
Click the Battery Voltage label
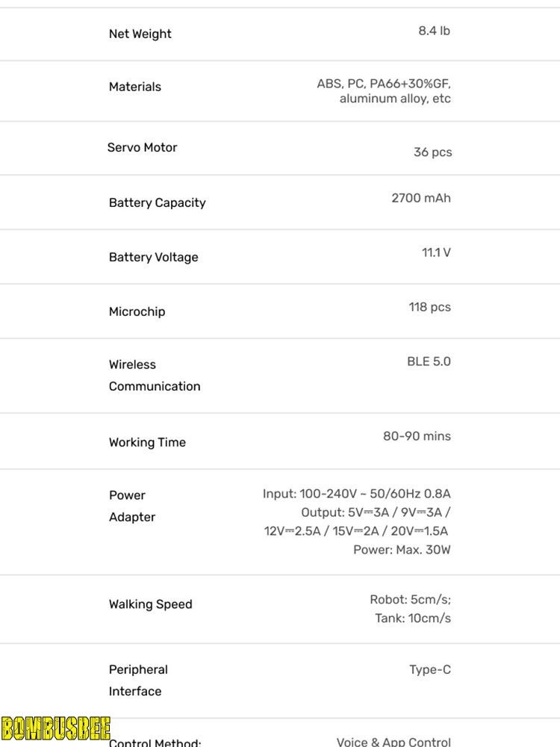click(x=153, y=257)
